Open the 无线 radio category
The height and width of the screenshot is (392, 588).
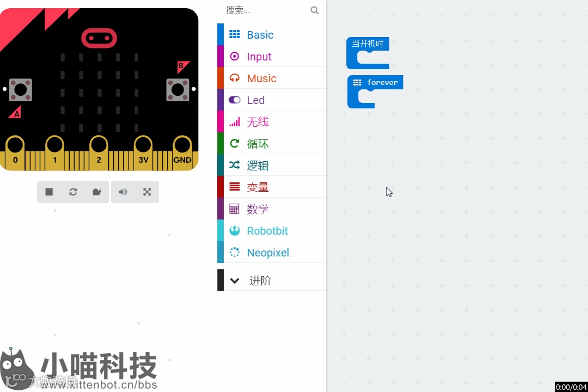[x=272, y=121]
